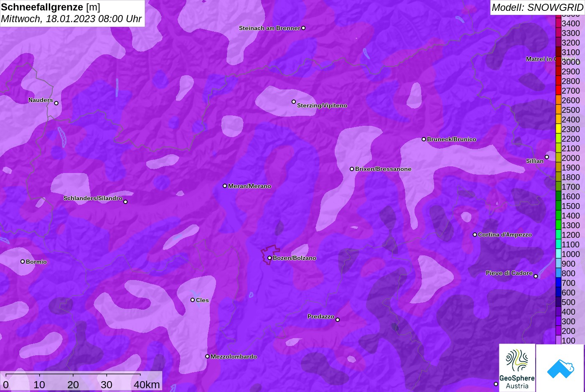Click the Steinach am Brenner marker dot
585x392 pixels.
[x=303, y=28]
